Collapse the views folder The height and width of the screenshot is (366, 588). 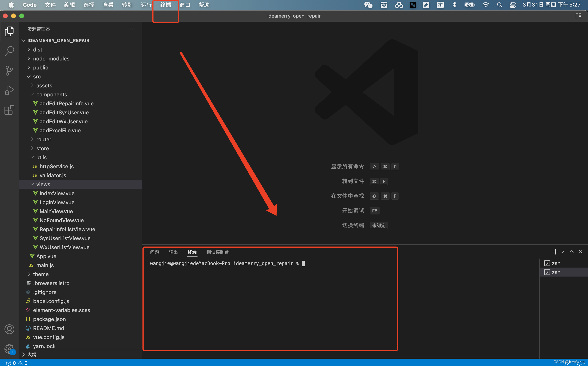point(80,184)
